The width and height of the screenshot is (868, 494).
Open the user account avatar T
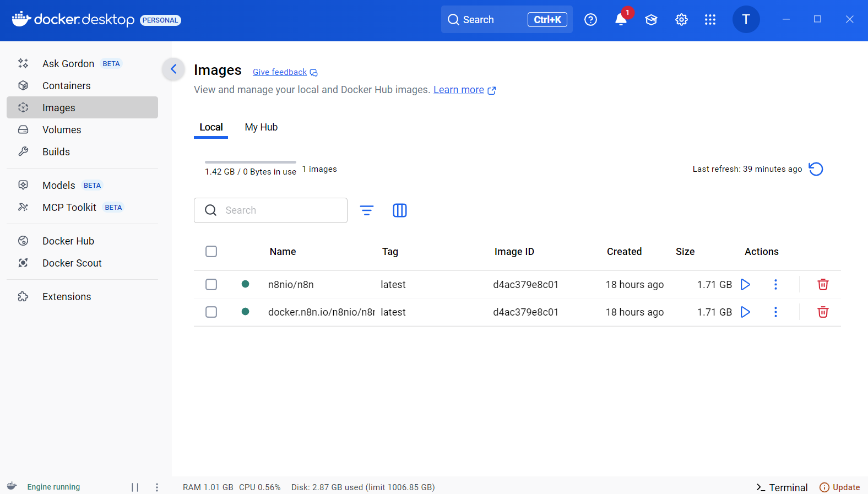click(x=746, y=20)
